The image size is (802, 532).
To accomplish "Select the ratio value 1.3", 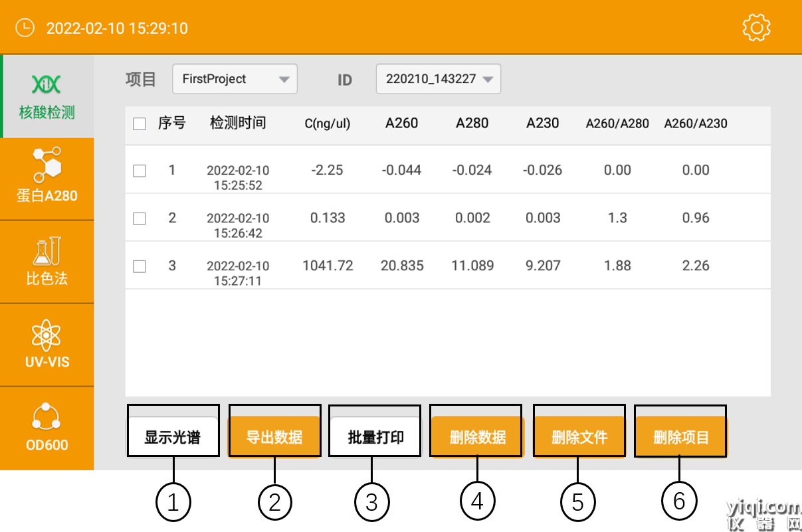I will point(617,218).
